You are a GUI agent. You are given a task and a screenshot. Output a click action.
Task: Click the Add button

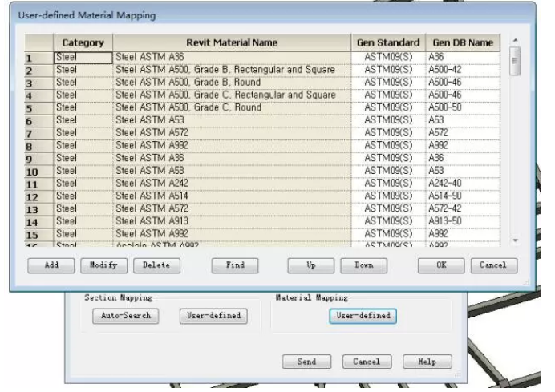click(x=51, y=265)
